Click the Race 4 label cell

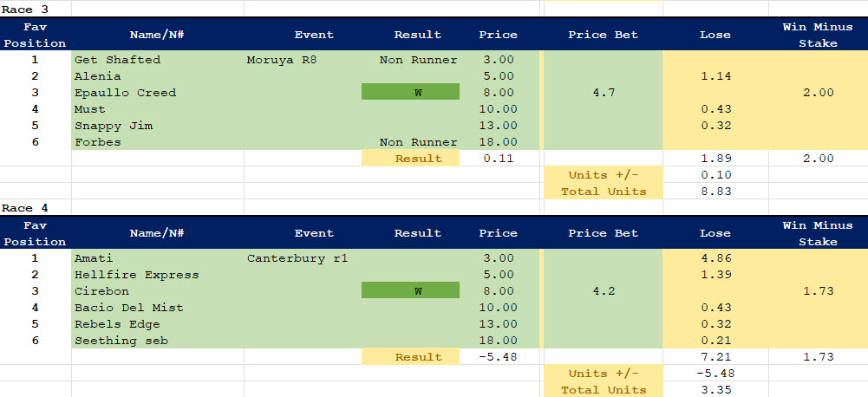(23, 208)
